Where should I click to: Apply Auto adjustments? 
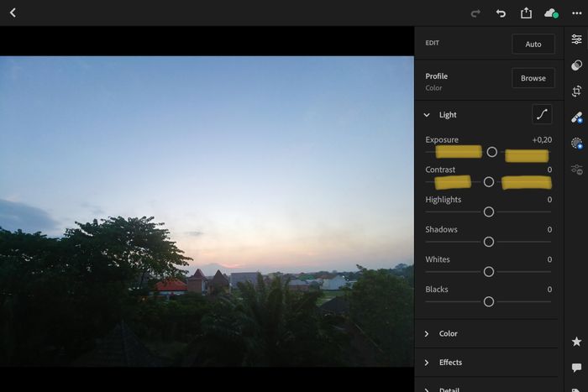coord(533,44)
